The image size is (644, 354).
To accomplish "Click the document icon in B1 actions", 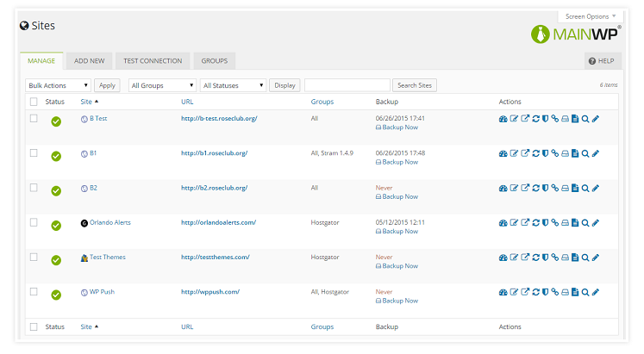I will pos(575,153).
